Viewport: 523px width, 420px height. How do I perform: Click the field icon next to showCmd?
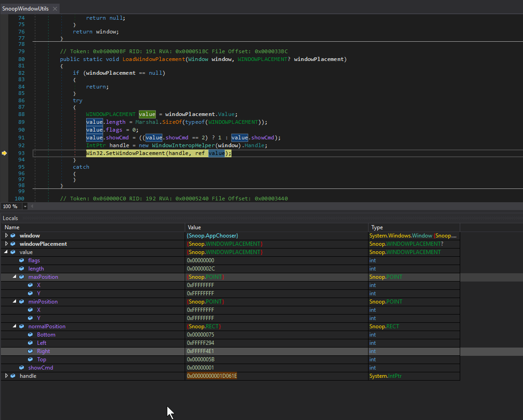pyautogui.click(x=22, y=367)
